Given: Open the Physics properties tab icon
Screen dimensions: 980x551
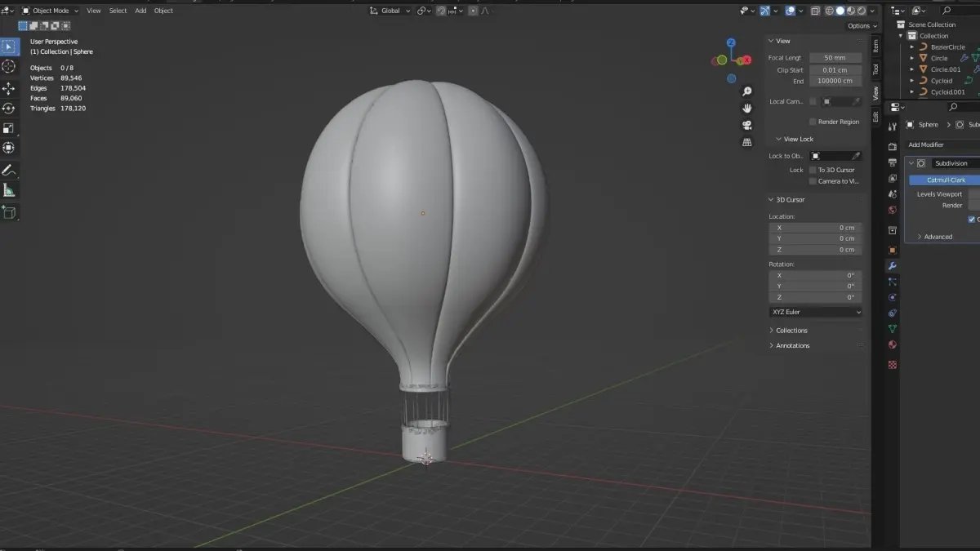Looking at the screenshot, I should coord(893,297).
